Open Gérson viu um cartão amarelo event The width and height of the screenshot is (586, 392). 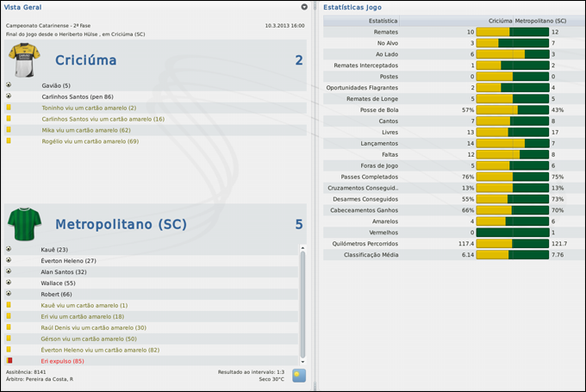pyautogui.click(x=89, y=339)
